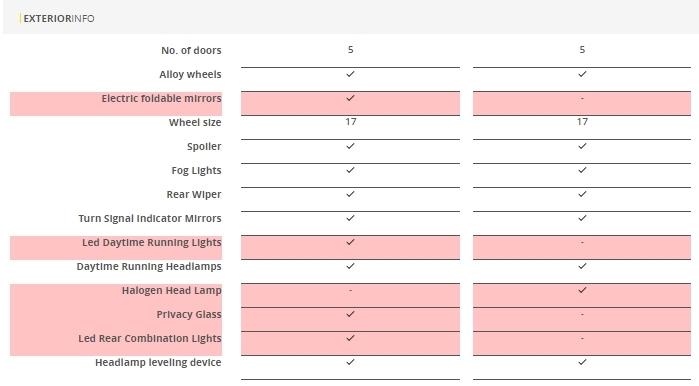Select the No. of doors row label
This screenshot has width=699, height=386.
(x=191, y=50)
